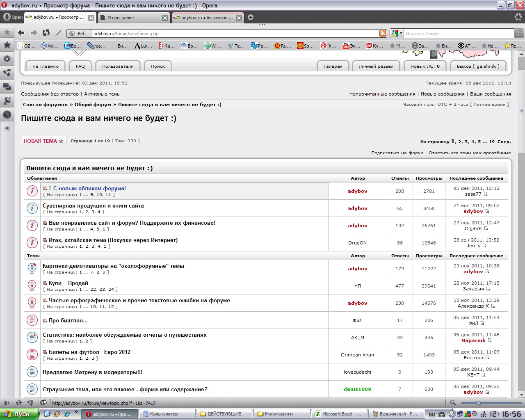Image resolution: width=525 pixels, height=420 pixels.
Task: Open the History clock panel in sidebar
Action: coord(7,114)
